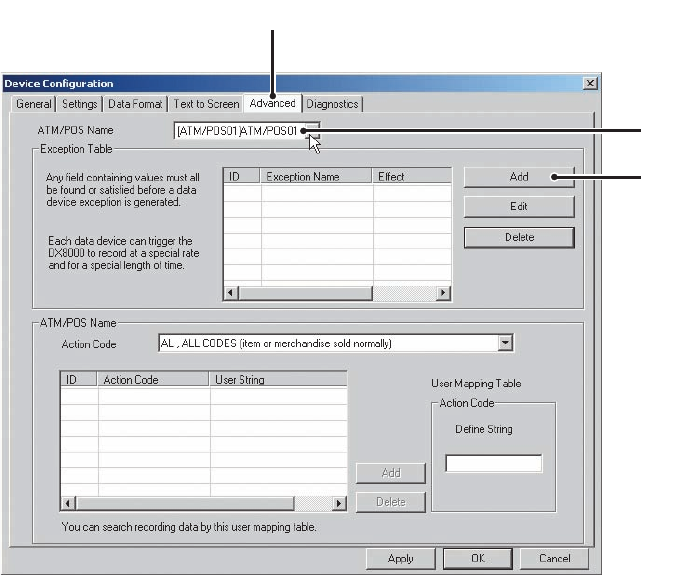
Task: Click the exception list horizontal scrollbar thumb
Action: [x=305, y=293]
